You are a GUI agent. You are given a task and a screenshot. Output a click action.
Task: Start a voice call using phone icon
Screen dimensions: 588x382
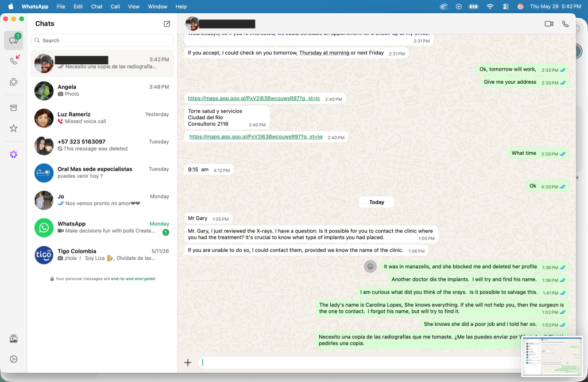pos(566,24)
